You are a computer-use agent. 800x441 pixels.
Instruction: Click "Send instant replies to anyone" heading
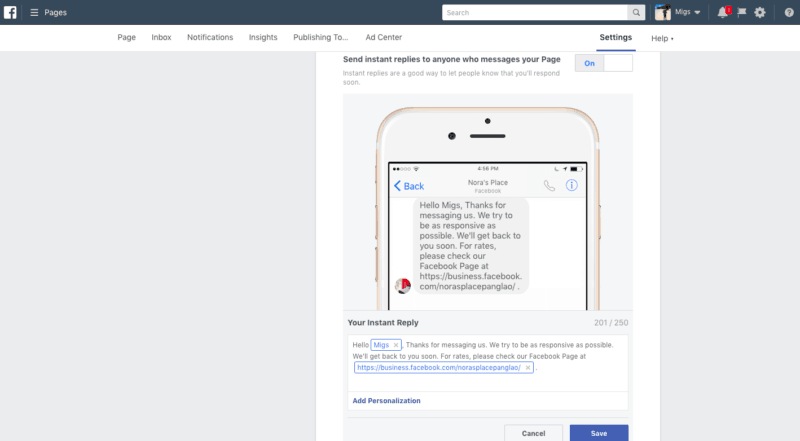[452, 59]
